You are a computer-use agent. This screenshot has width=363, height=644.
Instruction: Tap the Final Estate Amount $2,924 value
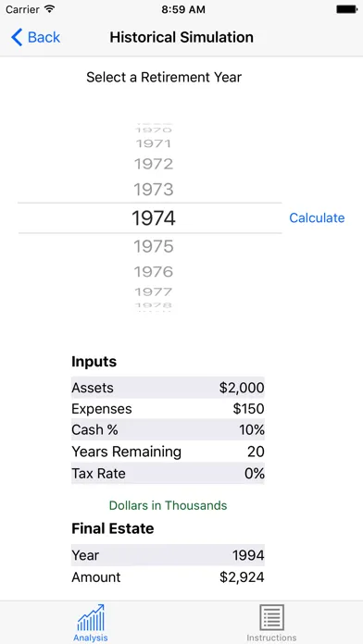[242, 577]
